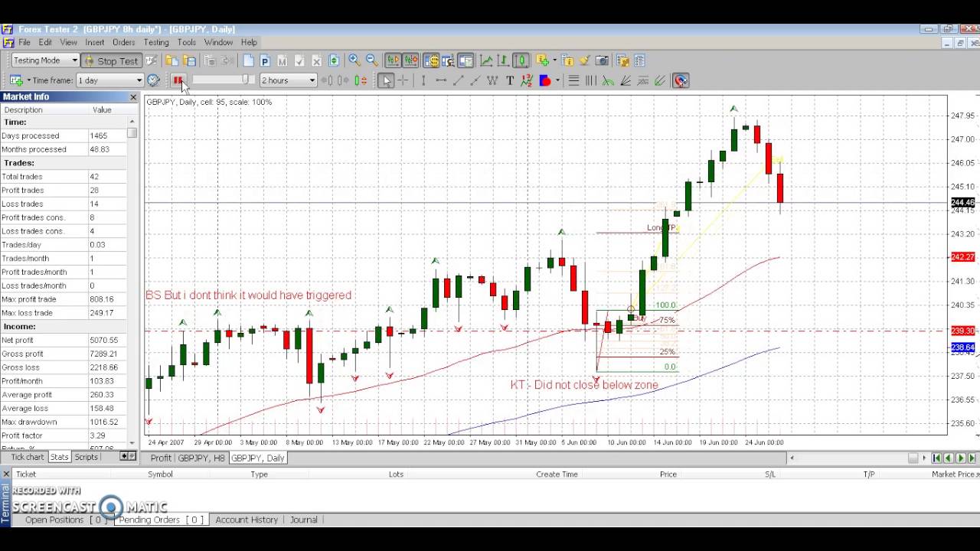Screen dimensions: 980x551
Task: Switch to the GBPJPY, H8 chart tab
Action: click(201, 458)
